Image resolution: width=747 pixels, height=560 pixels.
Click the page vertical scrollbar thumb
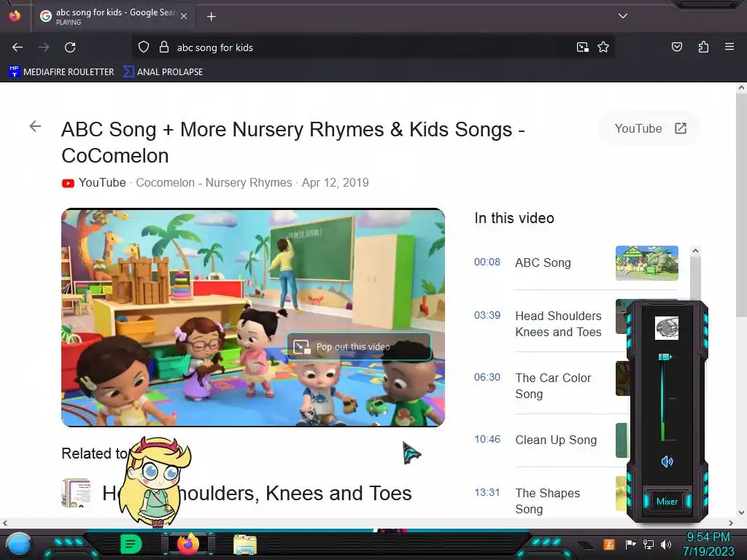click(741, 205)
